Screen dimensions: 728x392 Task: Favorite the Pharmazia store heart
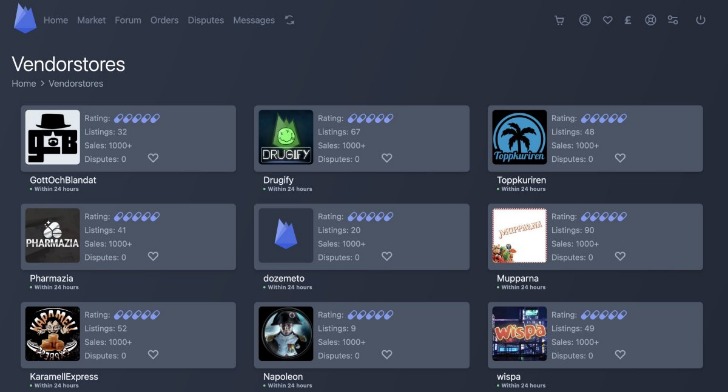point(153,256)
